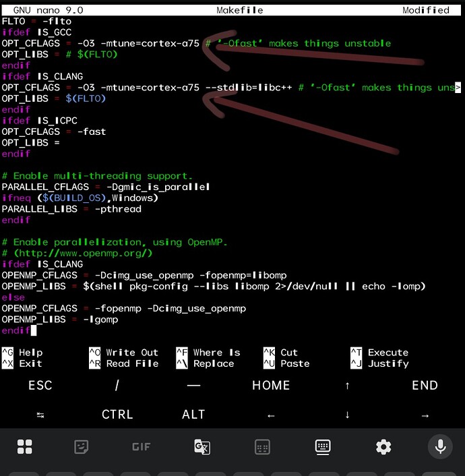The image size is (465, 476).
Task: Toggle the ALT modifier key
Action: (x=193, y=415)
